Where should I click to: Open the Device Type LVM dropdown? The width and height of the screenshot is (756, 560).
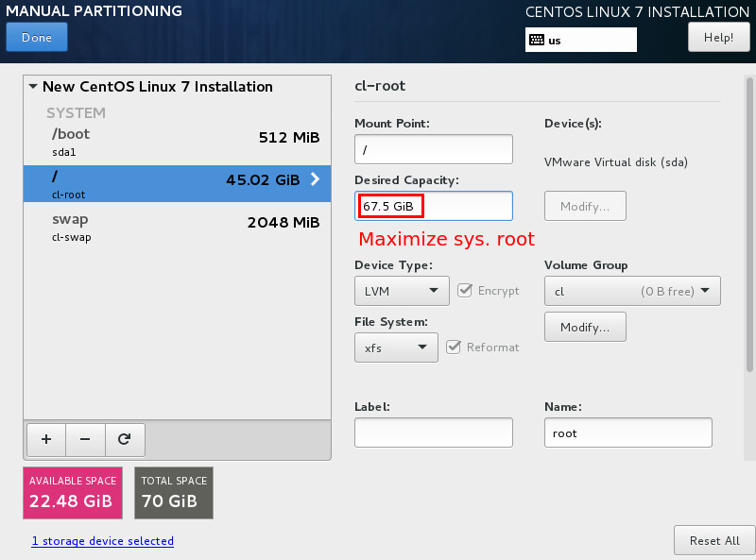pos(401,291)
